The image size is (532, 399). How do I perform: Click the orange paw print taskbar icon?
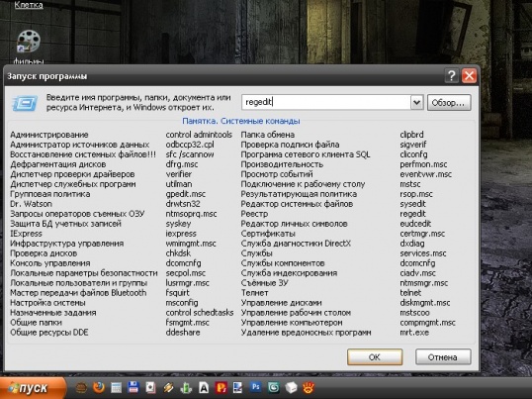tap(309, 387)
